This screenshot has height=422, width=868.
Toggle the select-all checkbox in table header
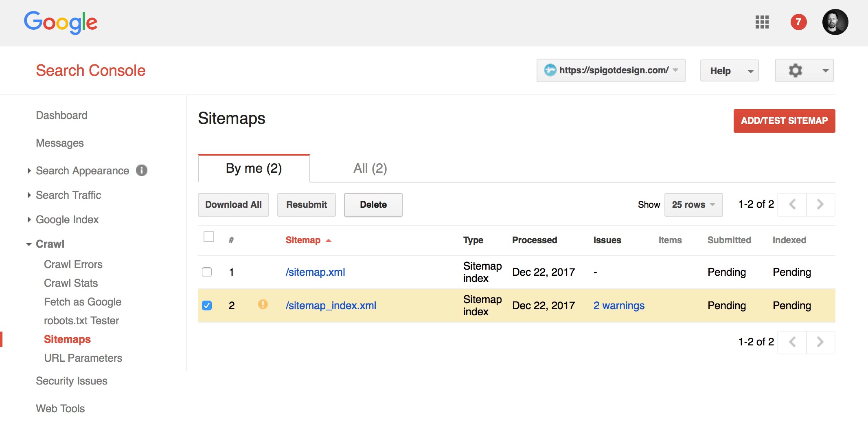(209, 237)
